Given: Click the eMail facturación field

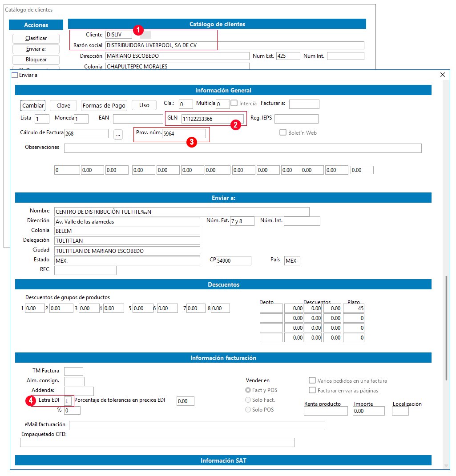Looking at the screenshot, I should click(x=197, y=426).
